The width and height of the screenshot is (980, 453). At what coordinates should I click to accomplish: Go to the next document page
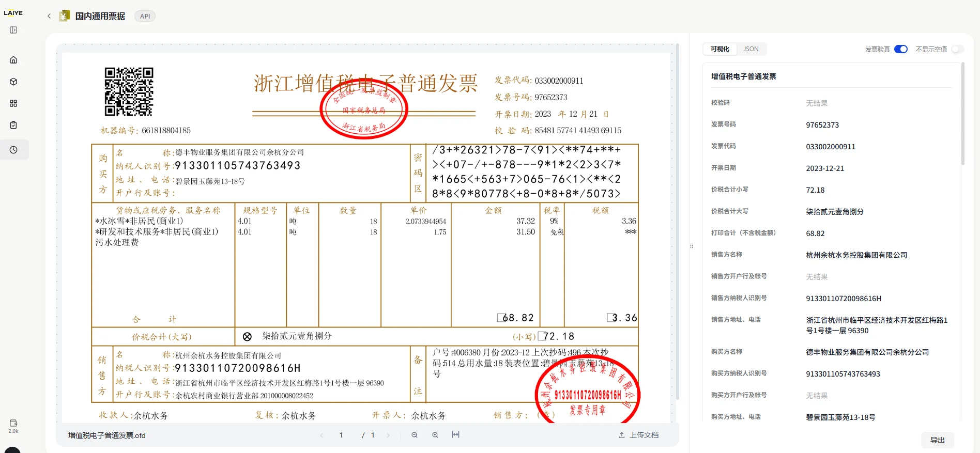[388, 435]
